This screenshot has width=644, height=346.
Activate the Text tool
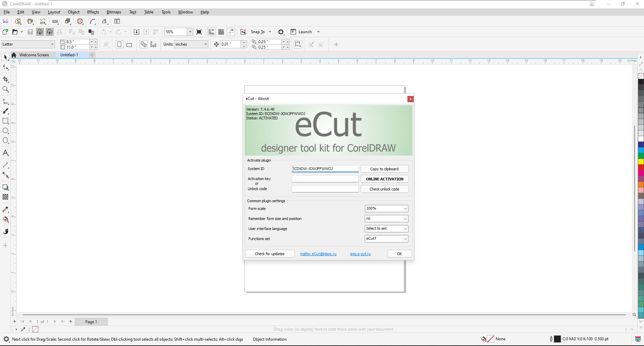(5, 153)
